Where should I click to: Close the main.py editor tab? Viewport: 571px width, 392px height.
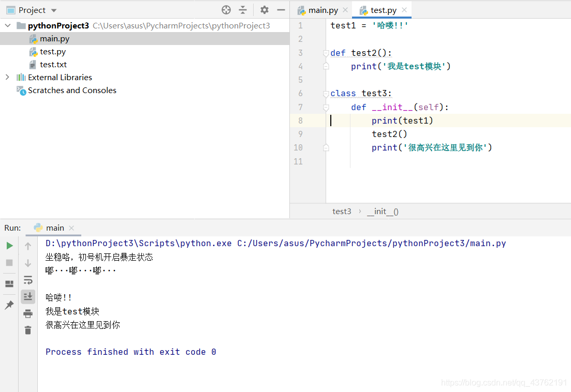345,10
